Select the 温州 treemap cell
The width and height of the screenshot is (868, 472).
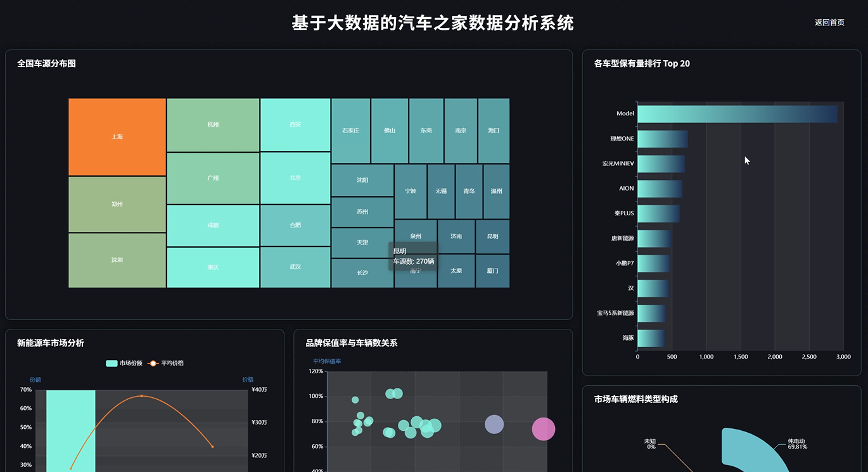coord(497,191)
